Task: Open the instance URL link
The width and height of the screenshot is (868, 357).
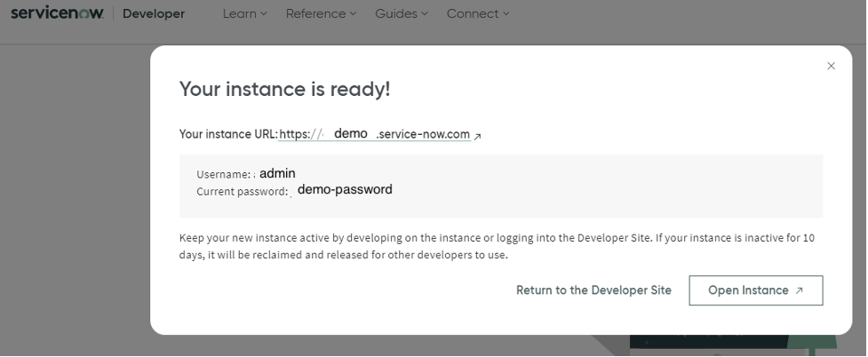Action: coord(374,134)
